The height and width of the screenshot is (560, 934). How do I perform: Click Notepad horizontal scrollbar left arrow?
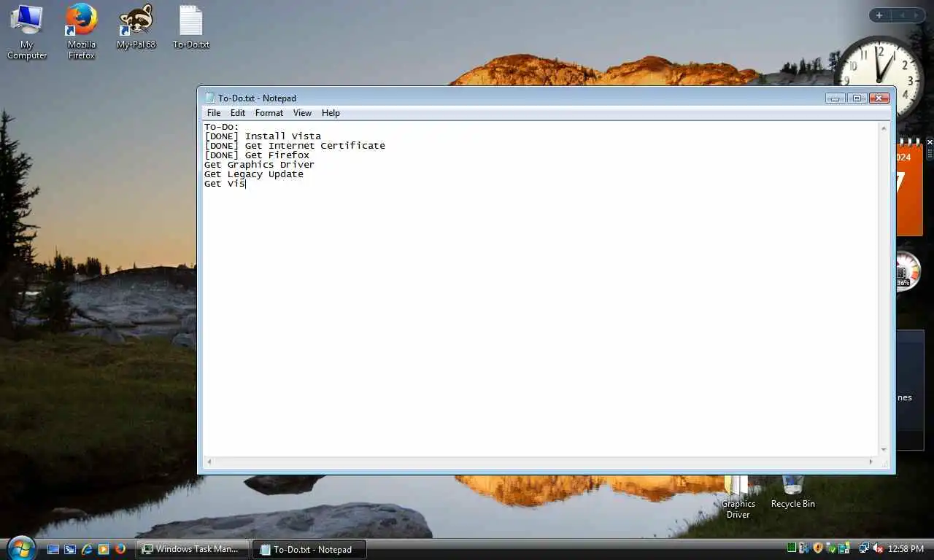209,462
